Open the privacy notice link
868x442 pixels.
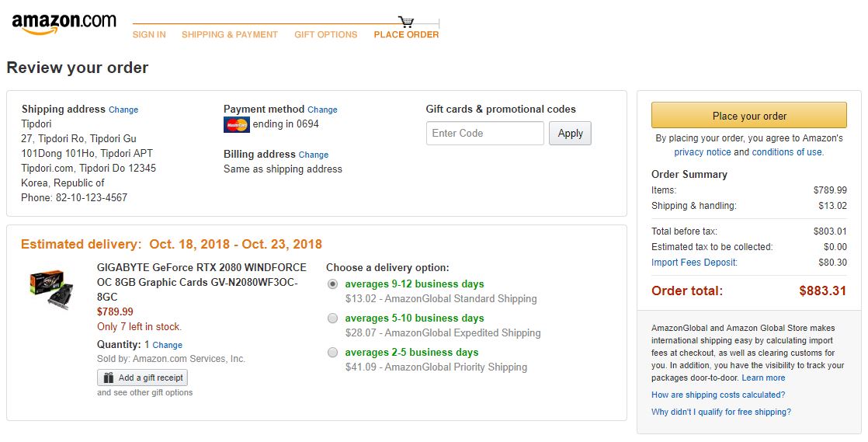tap(702, 152)
